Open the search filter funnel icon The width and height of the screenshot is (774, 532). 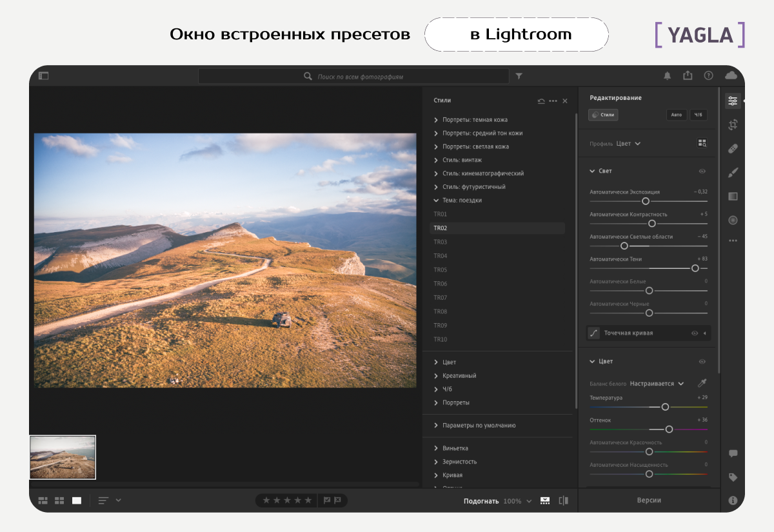tap(519, 76)
